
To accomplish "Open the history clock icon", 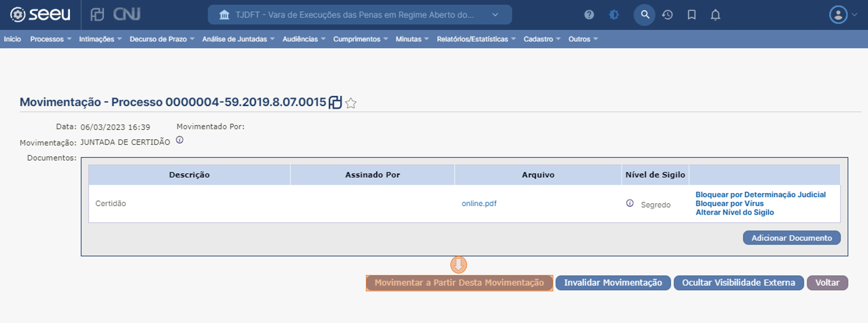I will coord(667,15).
